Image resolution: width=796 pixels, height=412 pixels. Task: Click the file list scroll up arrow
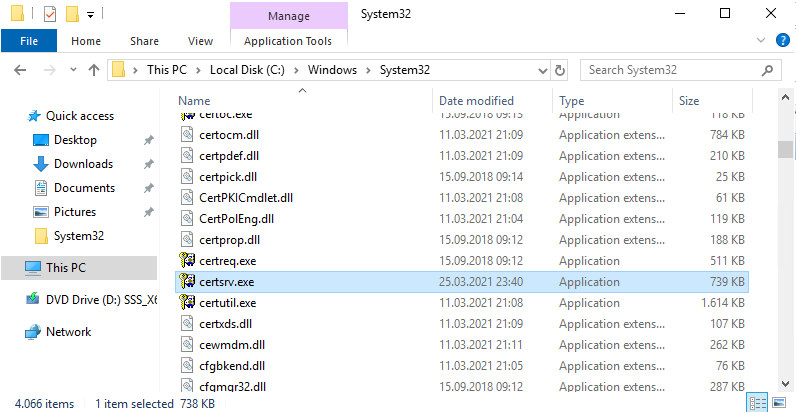coord(786,97)
